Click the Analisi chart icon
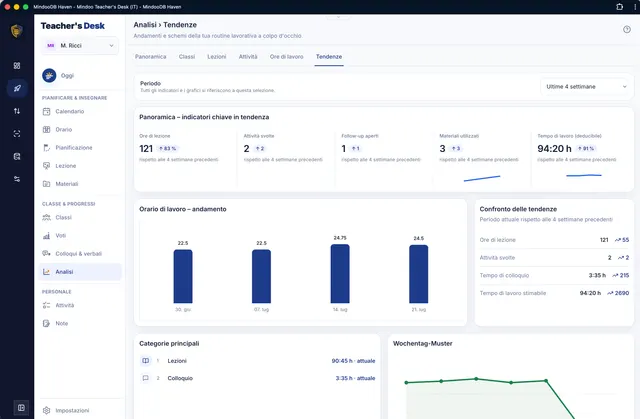 coord(47,272)
